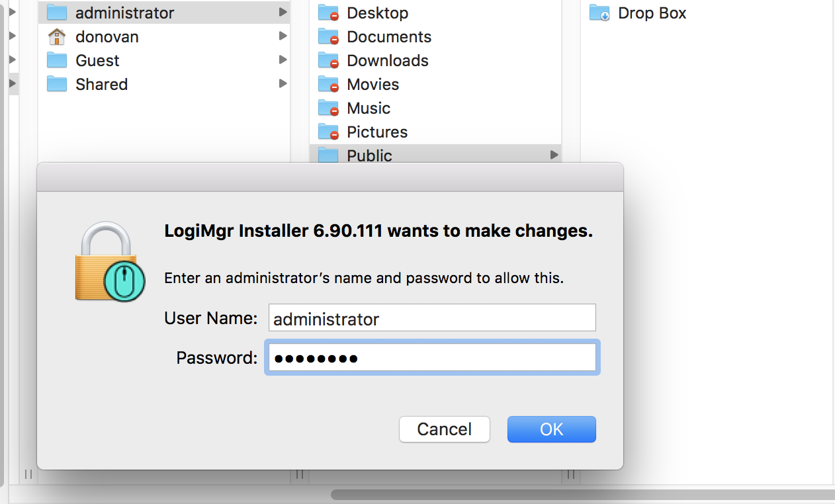The width and height of the screenshot is (835, 504).
Task: Click the Public folder icon
Action: (329, 155)
